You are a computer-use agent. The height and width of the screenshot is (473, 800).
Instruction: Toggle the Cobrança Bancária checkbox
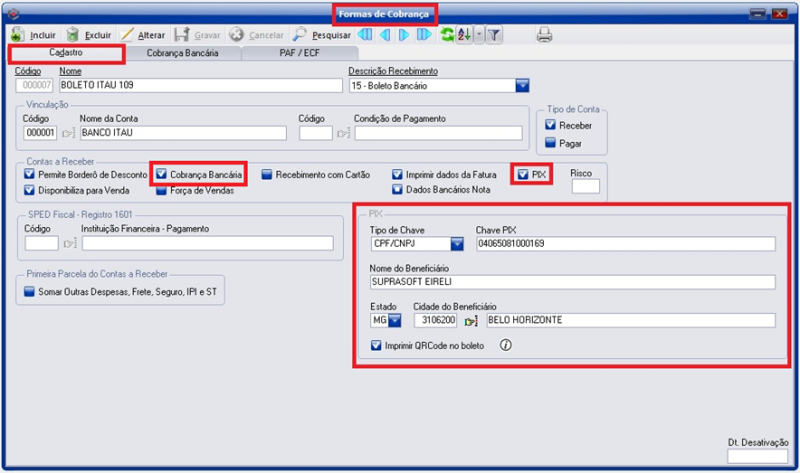[161, 174]
